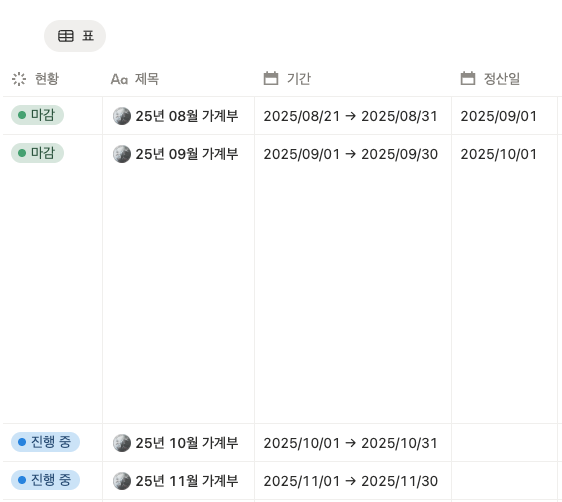Click the table grid icon in 표 tab
This screenshot has height=502, width=562.
click(x=66, y=36)
